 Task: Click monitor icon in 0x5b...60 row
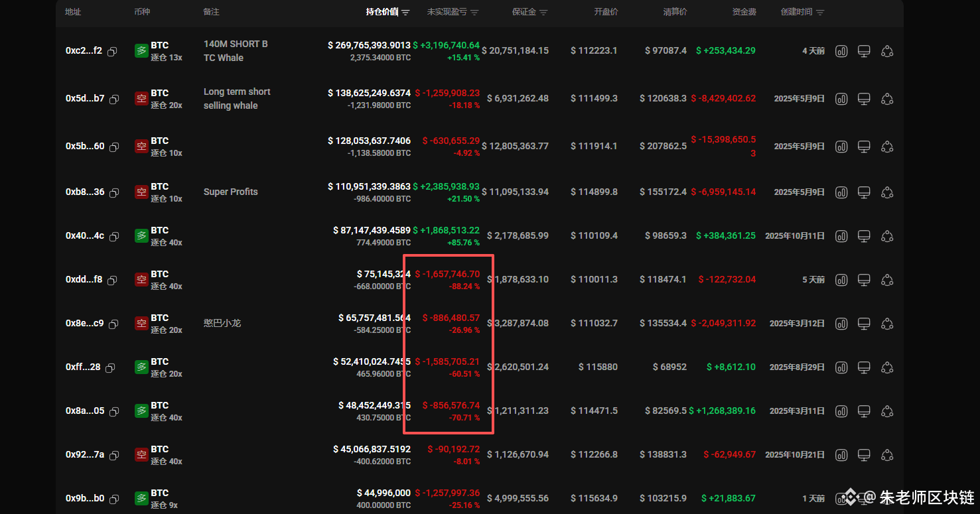[x=864, y=147]
